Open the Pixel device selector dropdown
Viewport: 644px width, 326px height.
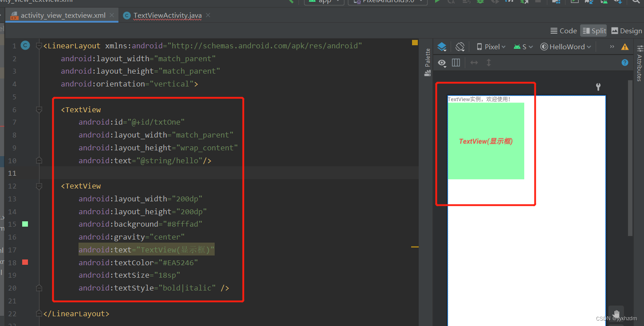(491, 46)
